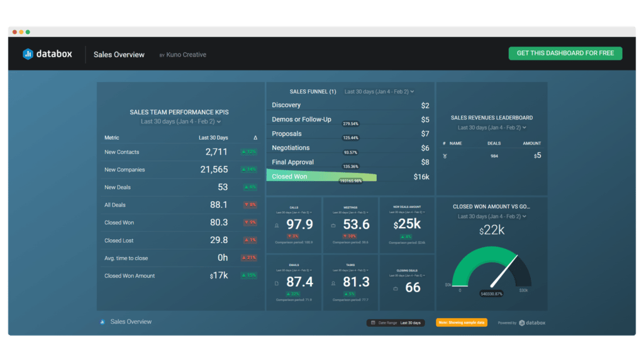Expand Closed Won Amount date dropdown
The width and height of the screenshot is (644, 362).
point(492,217)
